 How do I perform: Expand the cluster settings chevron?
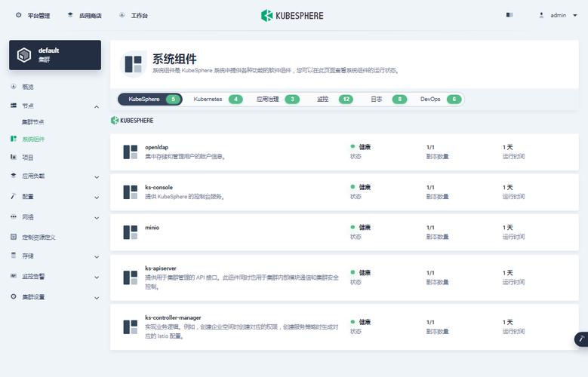click(x=97, y=298)
